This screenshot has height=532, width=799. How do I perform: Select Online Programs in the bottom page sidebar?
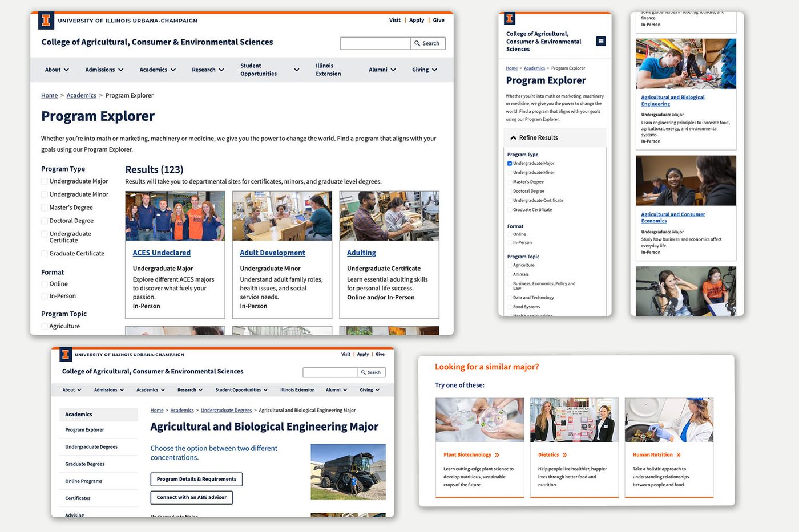click(83, 481)
